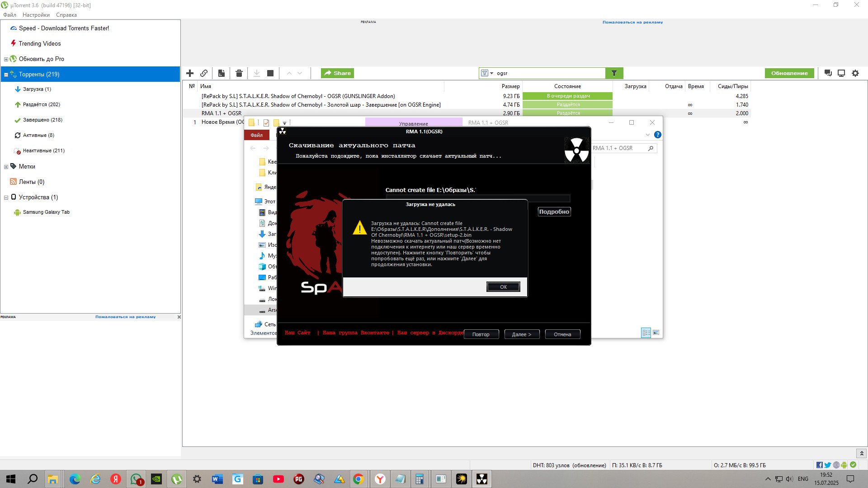
Task: Click the Facebook icon in status bar
Action: [x=820, y=465]
